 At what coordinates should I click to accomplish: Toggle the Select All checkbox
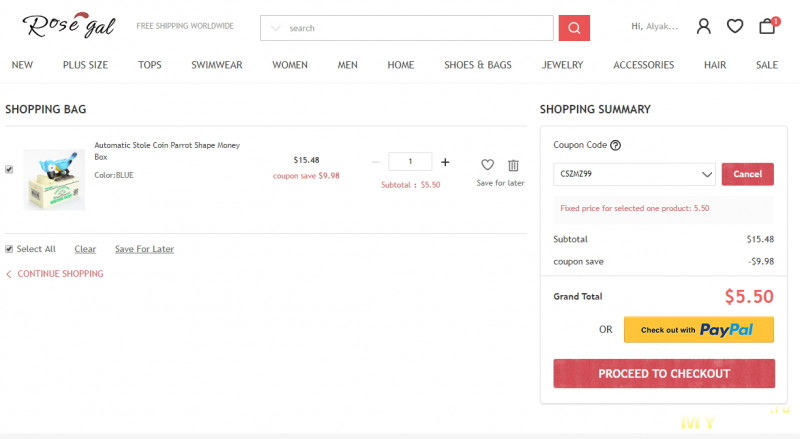pos(9,249)
